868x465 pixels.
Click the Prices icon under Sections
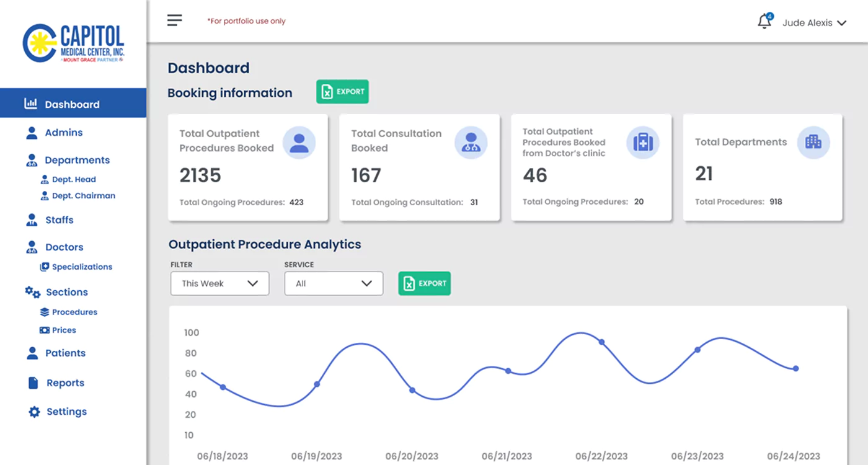44,330
